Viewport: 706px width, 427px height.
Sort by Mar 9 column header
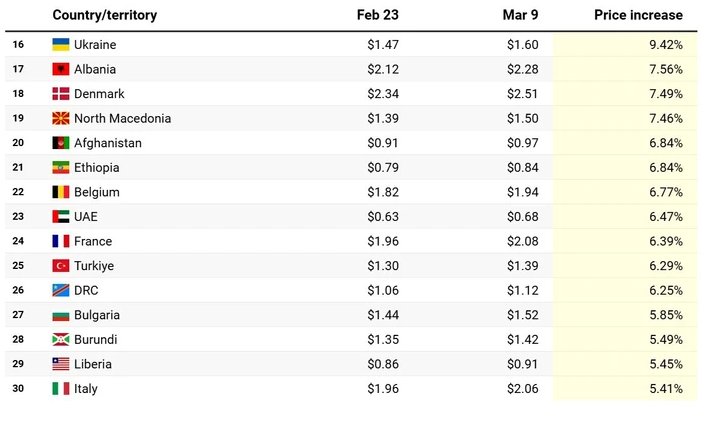coord(520,15)
